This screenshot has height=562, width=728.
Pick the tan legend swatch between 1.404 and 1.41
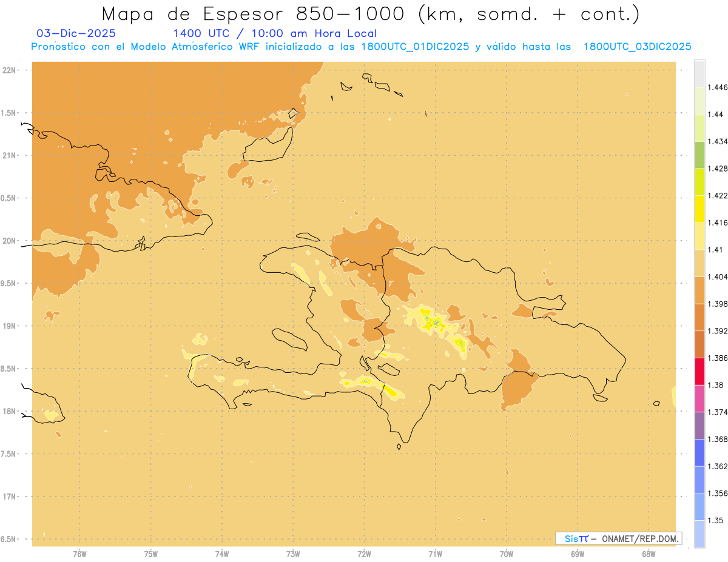click(x=699, y=263)
